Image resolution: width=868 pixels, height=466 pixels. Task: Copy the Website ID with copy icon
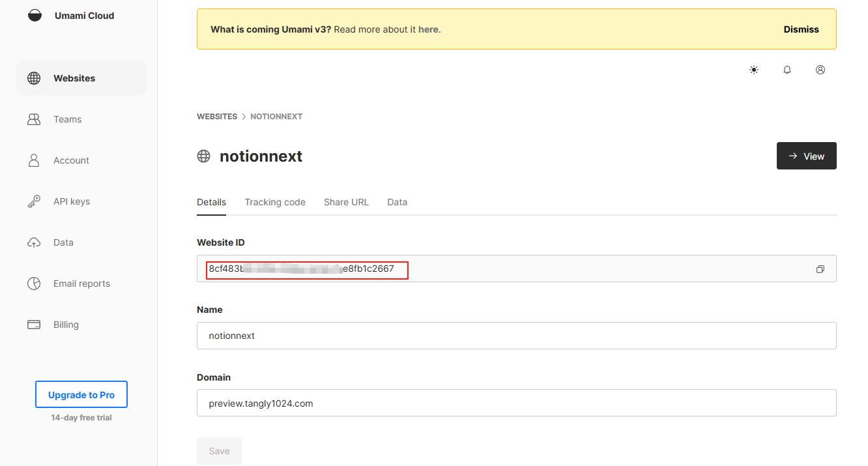(820, 269)
